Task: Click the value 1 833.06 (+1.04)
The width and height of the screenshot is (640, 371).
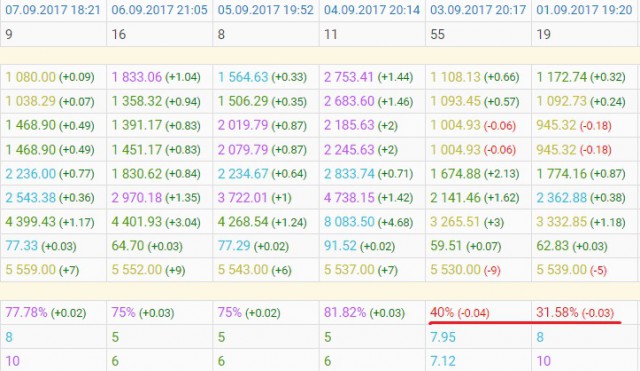Action: (x=156, y=77)
